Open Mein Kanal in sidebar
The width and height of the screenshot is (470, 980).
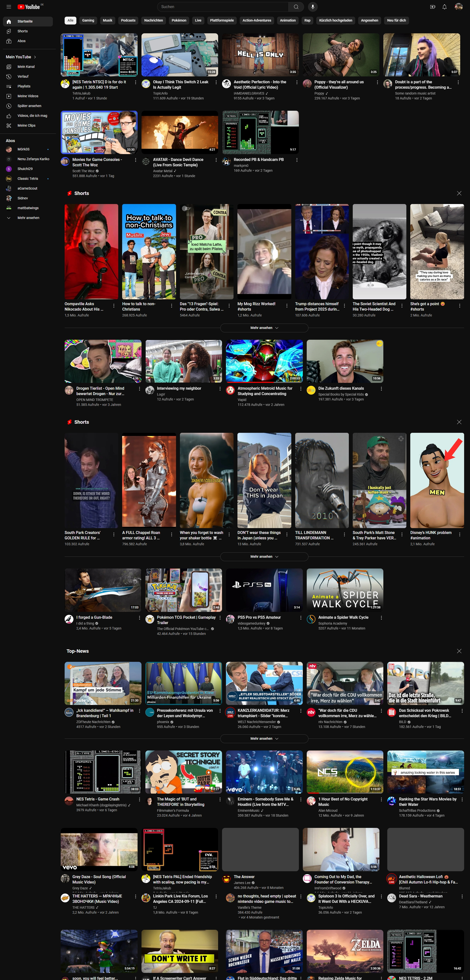(x=28, y=67)
